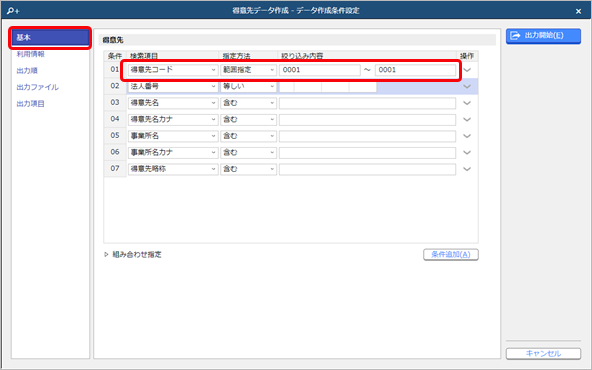Open row 03 operation chevron

point(467,103)
